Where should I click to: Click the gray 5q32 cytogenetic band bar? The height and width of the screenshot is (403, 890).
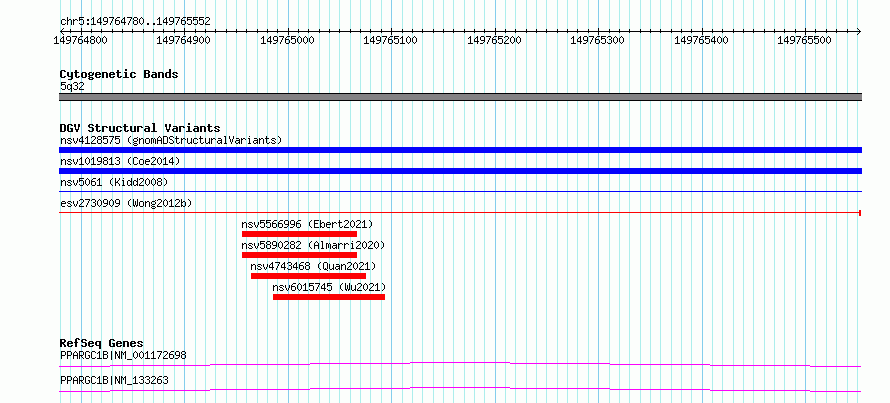(460, 97)
